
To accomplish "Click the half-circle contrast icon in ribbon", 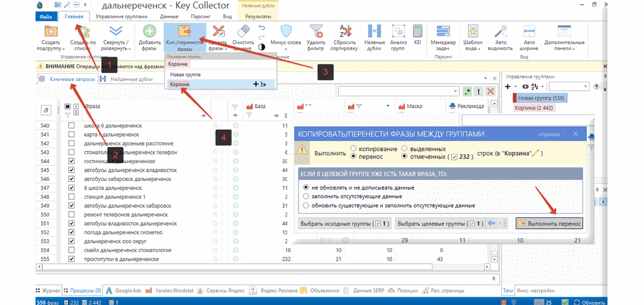I will click(261, 47).
